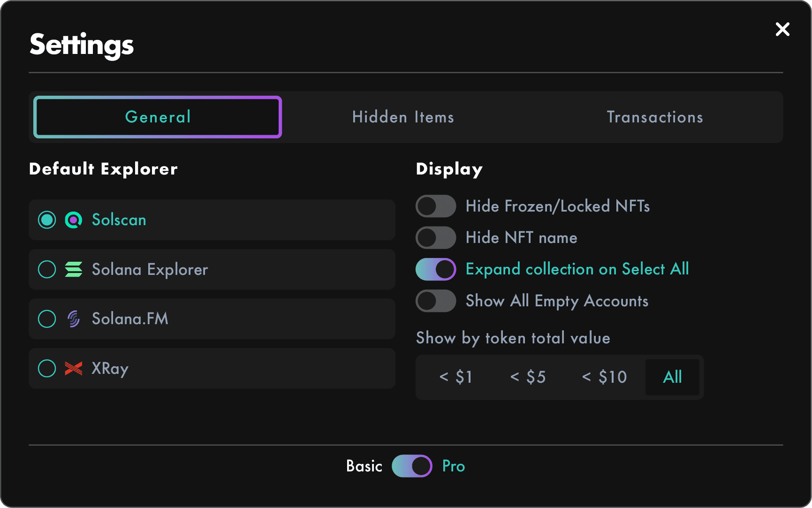Select the All token value option
The image size is (812, 508).
point(672,377)
